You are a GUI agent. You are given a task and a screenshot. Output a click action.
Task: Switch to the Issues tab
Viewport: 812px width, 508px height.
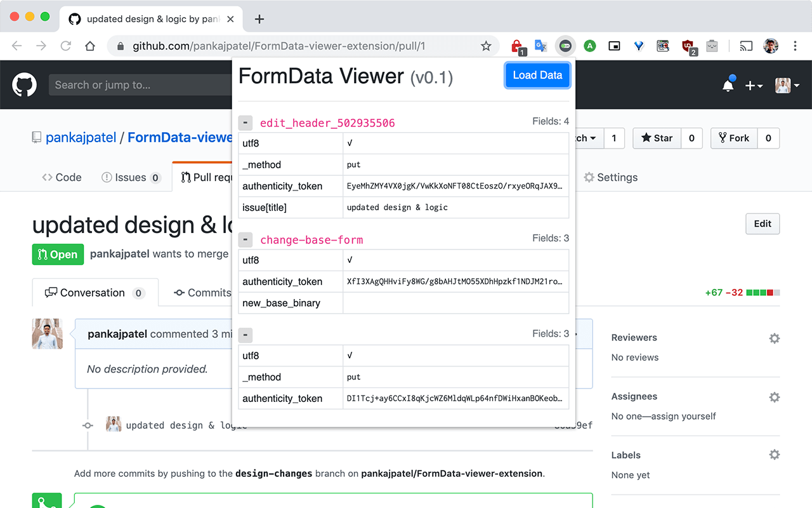tap(131, 177)
